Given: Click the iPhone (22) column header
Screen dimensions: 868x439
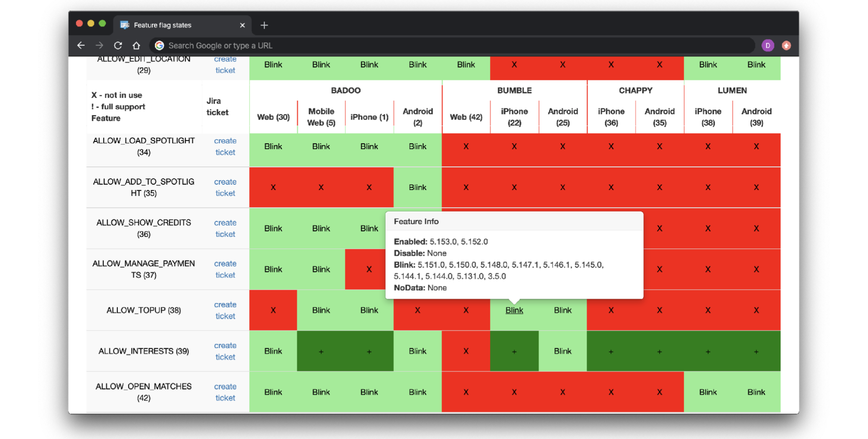Looking at the screenshot, I should tap(514, 117).
